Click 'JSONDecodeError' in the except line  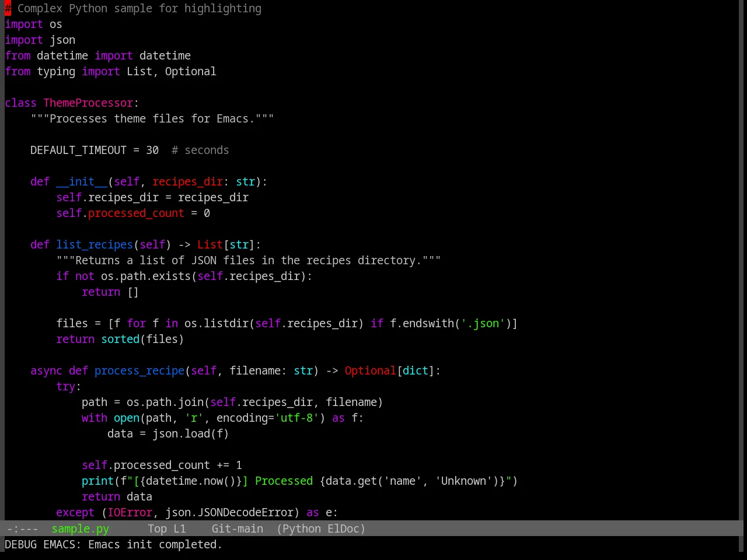click(x=246, y=512)
